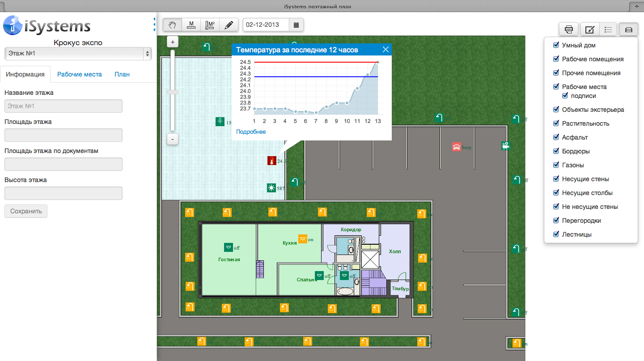Click the Холл room label
This screenshot has width=644, height=361.
[x=395, y=251]
